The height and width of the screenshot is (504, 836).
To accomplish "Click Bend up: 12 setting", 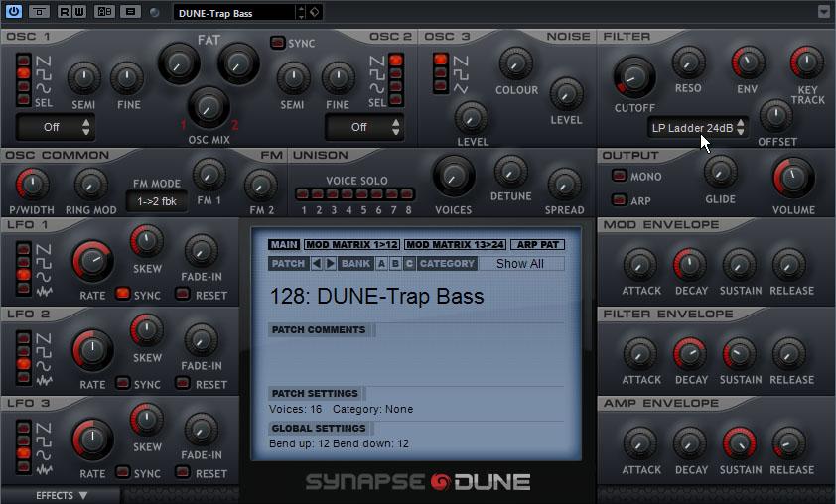I will point(299,443).
